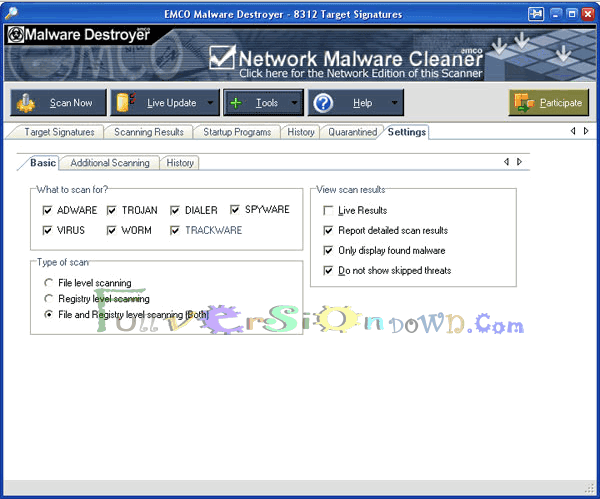Uncheck the VIRUS checkbox
The image size is (600, 499).
pos(47,230)
